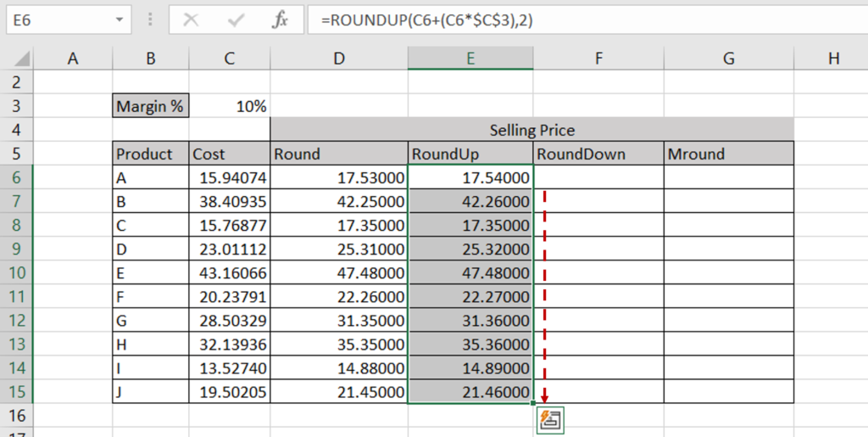Click the 10% margin value cell
868x437 pixels.
229,107
